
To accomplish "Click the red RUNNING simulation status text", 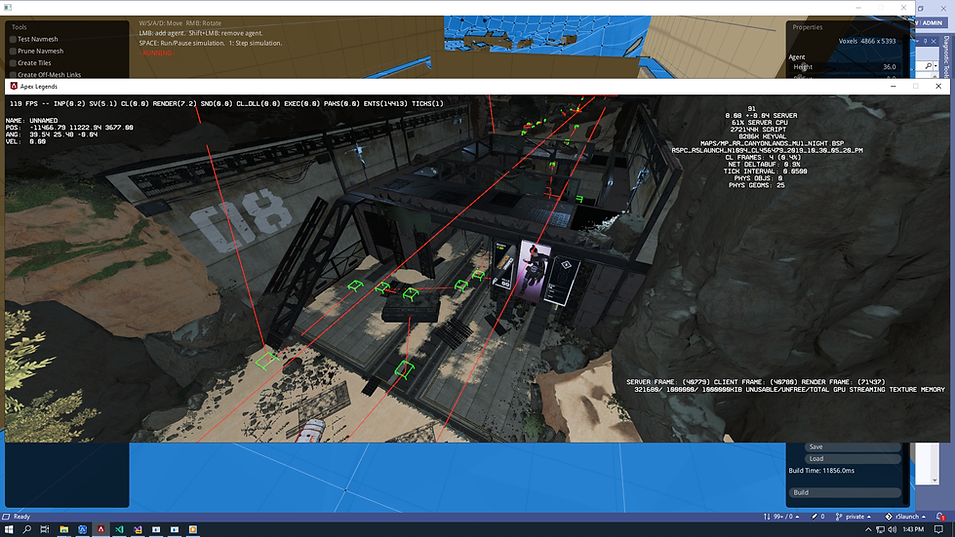I will coord(157,54).
